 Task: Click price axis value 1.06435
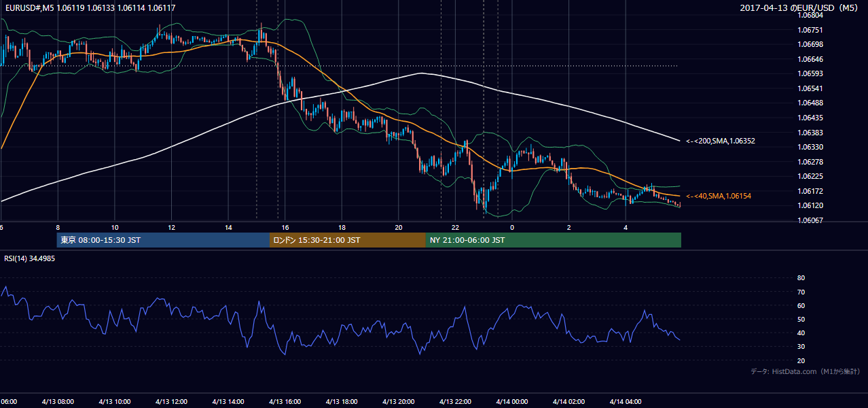810,118
